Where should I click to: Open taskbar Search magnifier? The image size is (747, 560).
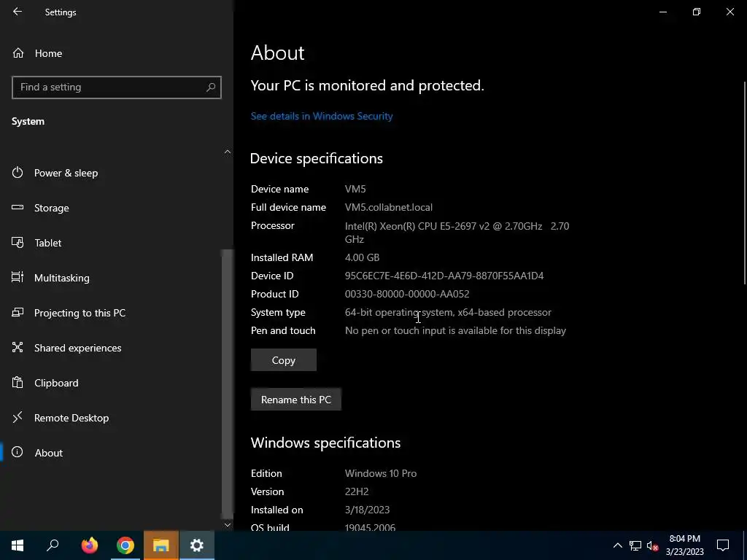53,545
